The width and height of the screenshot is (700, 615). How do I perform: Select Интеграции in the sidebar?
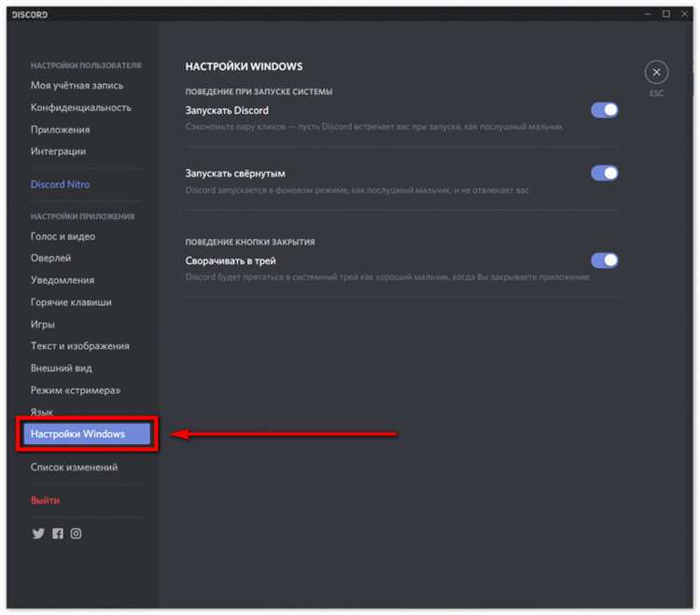tap(58, 151)
